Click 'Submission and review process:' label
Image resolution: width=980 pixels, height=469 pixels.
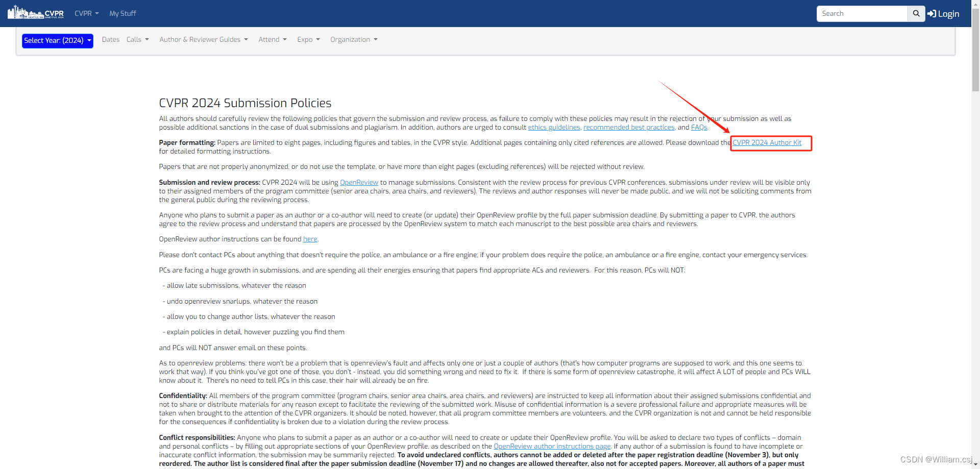209,183
